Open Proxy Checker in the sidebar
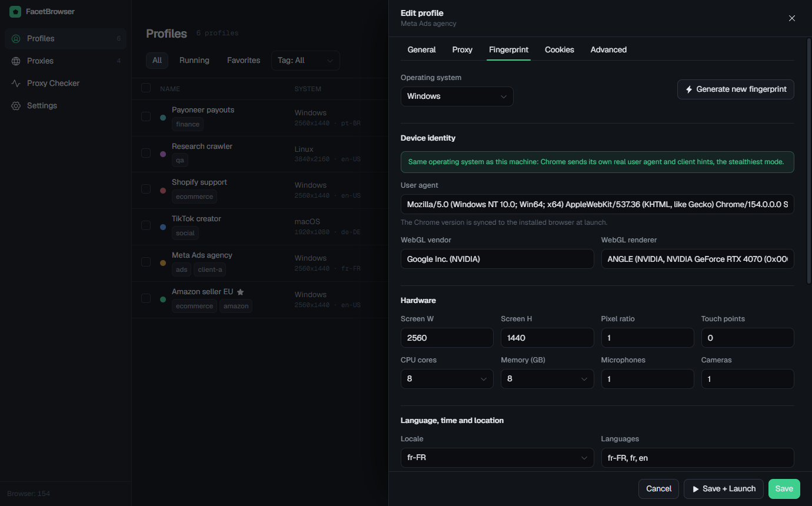The height and width of the screenshot is (506, 812). click(65, 83)
